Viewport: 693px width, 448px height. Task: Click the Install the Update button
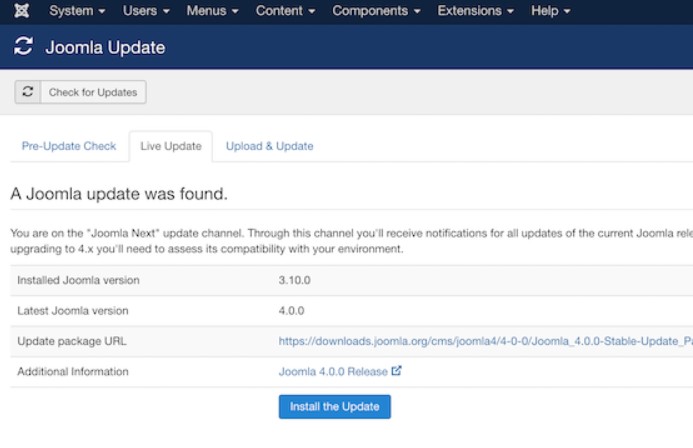[x=335, y=406]
